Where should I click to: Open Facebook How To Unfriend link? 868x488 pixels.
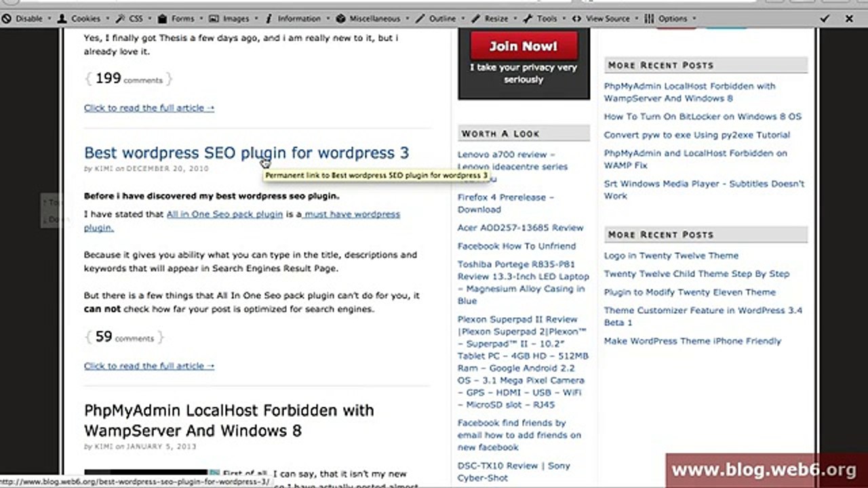click(x=516, y=246)
